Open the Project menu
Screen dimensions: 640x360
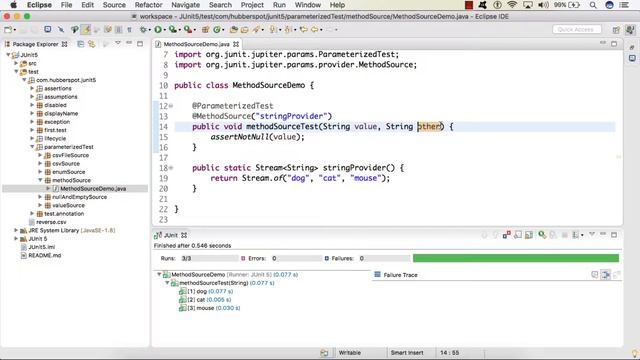pos(252,5)
